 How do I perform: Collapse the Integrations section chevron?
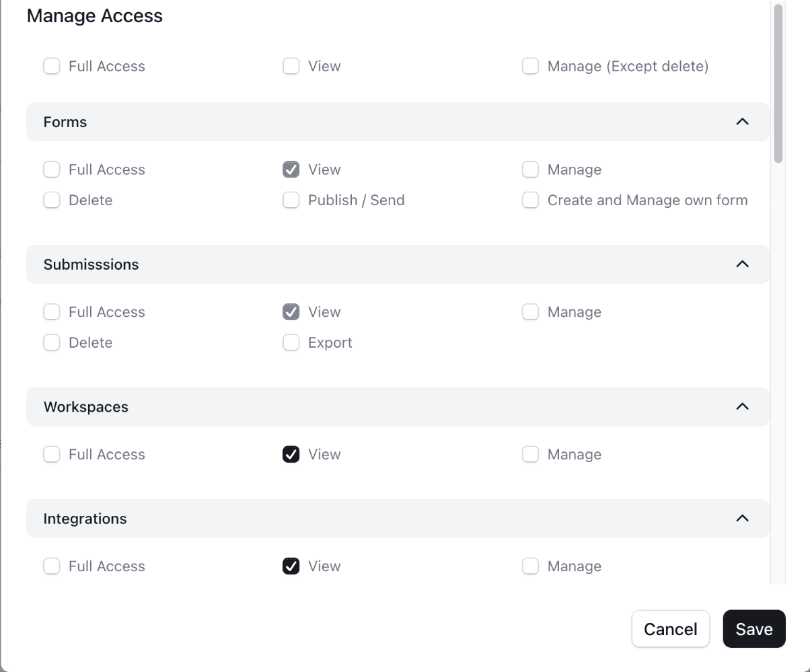click(743, 519)
